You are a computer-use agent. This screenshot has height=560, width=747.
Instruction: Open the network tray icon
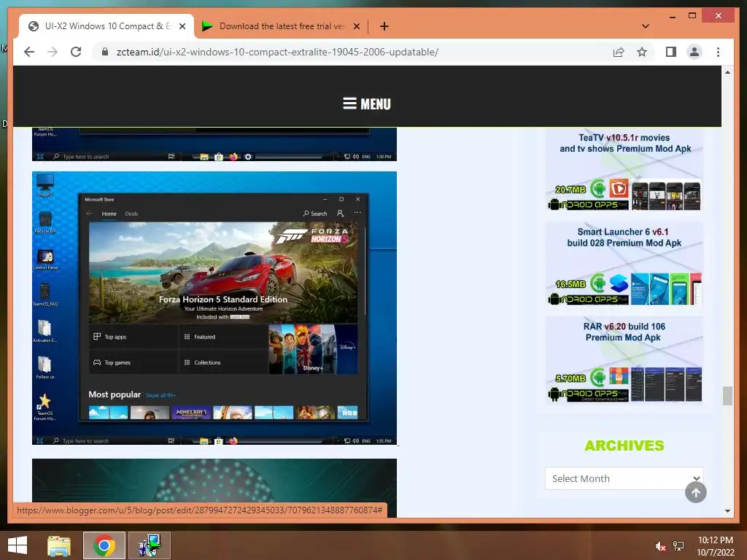(x=678, y=546)
